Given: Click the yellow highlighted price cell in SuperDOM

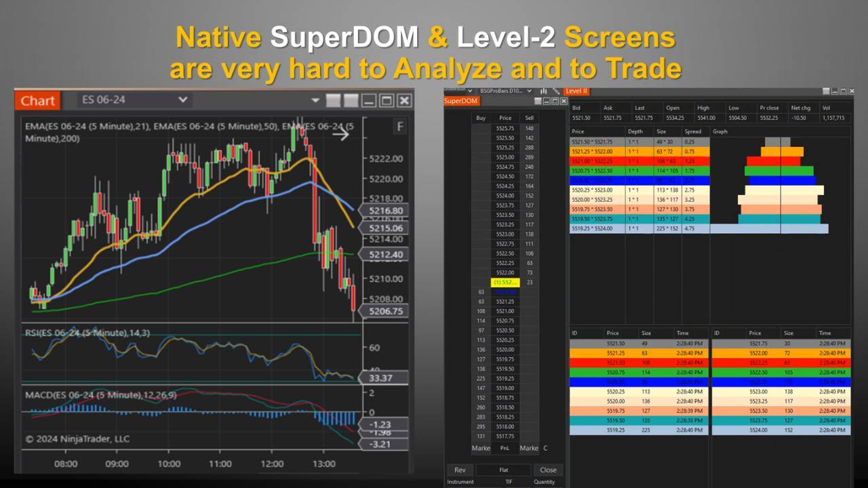Looking at the screenshot, I should tap(505, 282).
